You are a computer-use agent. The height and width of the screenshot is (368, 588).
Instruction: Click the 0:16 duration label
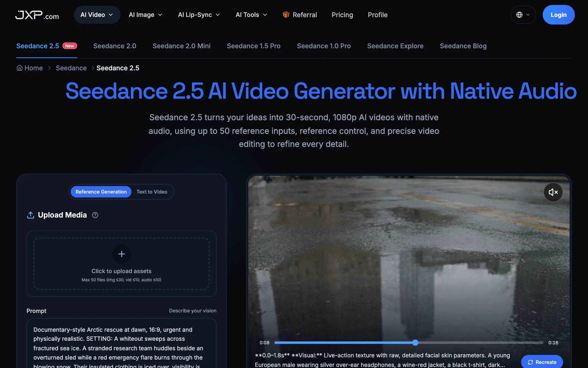553,343
